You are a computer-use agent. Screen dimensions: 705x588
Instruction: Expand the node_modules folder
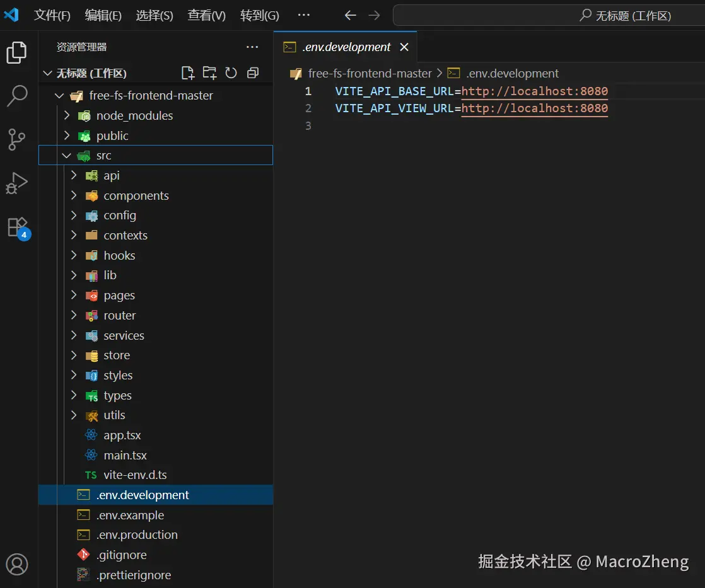pyautogui.click(x=134, y=116)
